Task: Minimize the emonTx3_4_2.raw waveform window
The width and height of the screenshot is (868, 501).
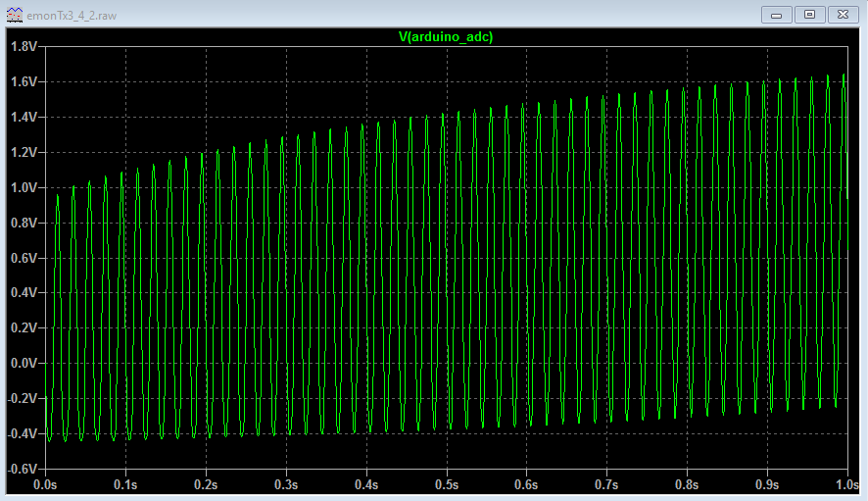Action: coord(777,15)
